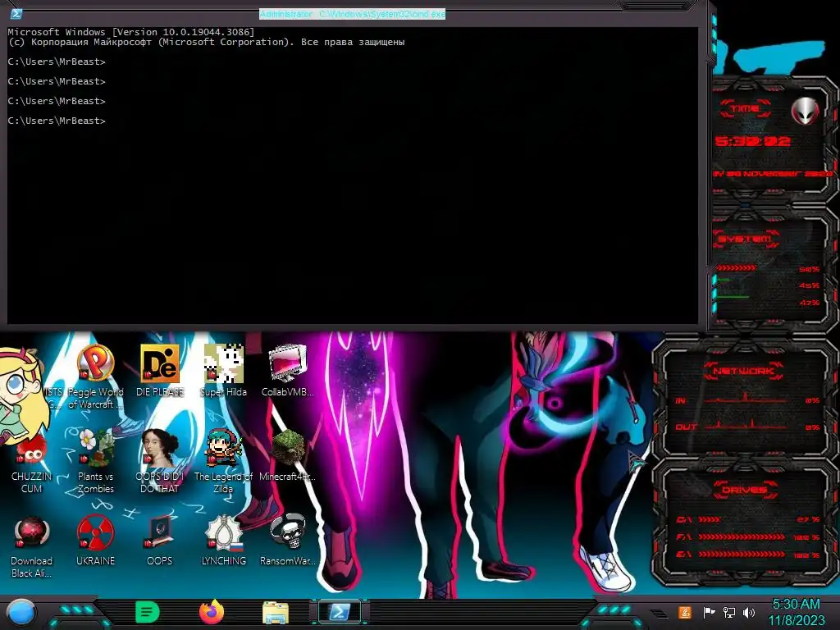840x630 pixels.
Task: Open File Explorer from the taskbar
Action: pos(276,612)
